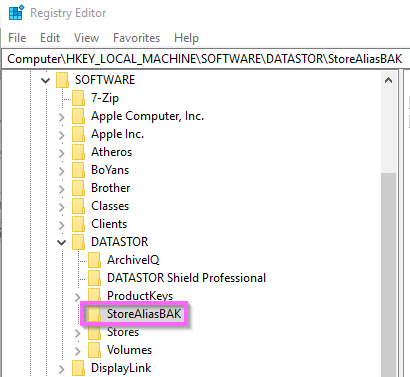Select the 7-Zip key label
The height and width of the screenshot is (377, 410).
point(105,98)
